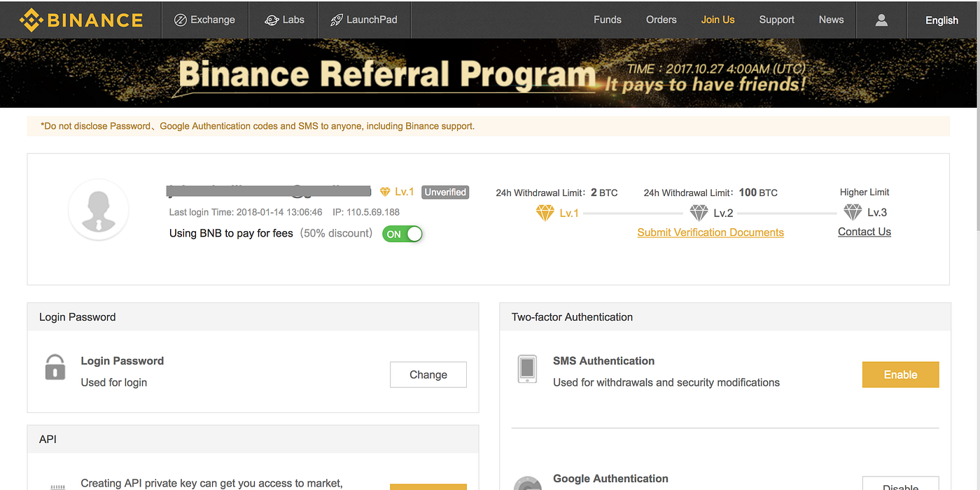Click the Login Password padlock icon

click(55, 367)
